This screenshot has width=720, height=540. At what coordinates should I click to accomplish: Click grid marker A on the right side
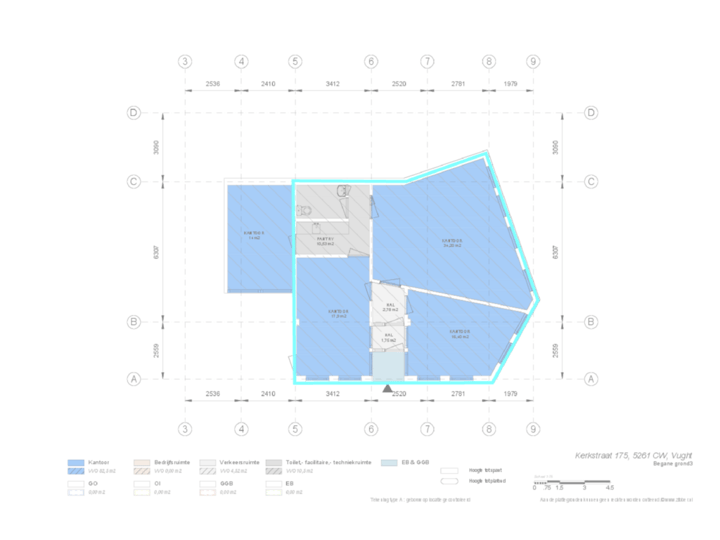point(590,379)
